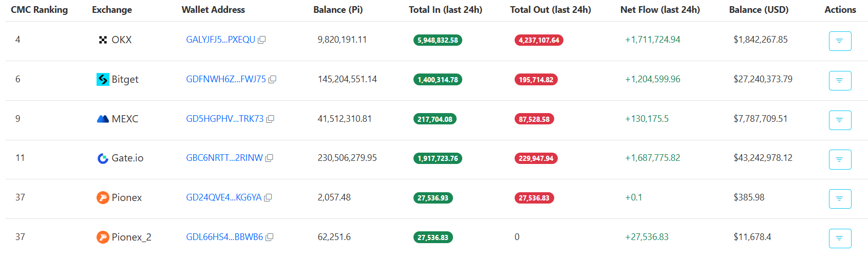Screen dimensions: 868x257
Task: Copy the Pionex_2 wallet address icon
Action: click(269, 237)
